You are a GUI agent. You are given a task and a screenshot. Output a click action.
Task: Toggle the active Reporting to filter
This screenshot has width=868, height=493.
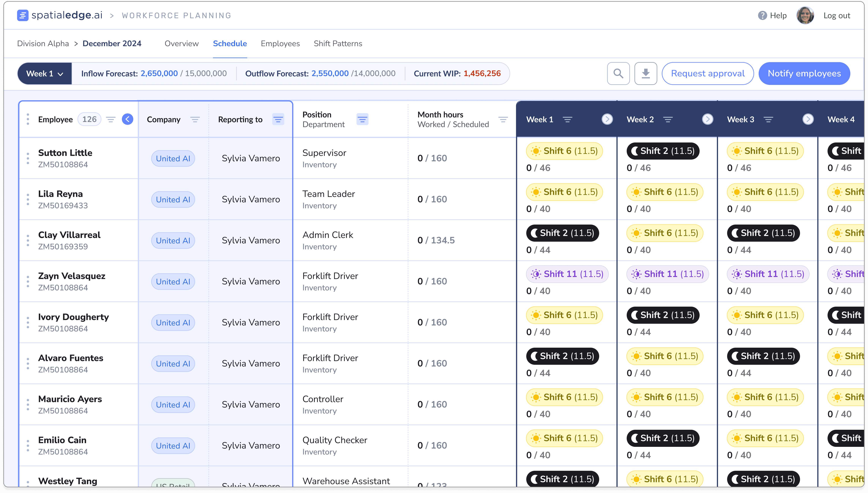[x=278, y=119]
